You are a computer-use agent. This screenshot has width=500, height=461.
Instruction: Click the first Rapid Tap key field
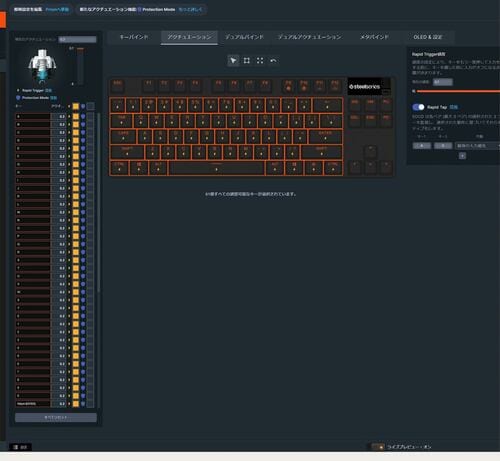(x=422, y=146)
